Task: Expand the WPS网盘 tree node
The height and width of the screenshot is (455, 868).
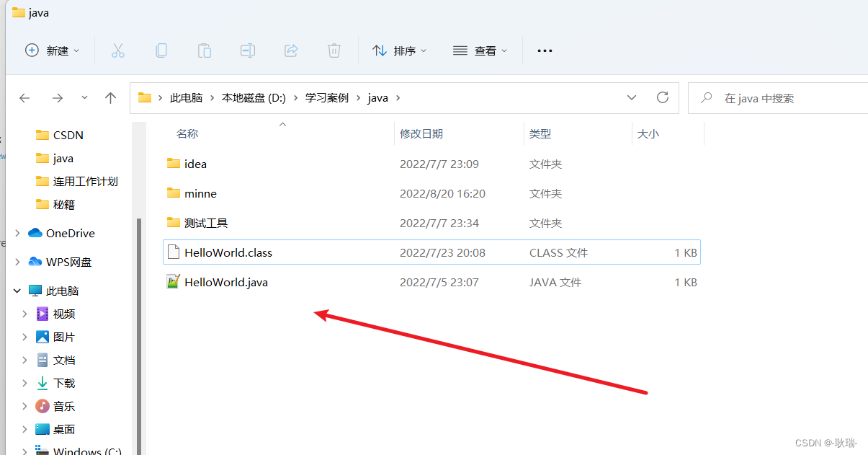Action: click(17, 262)
